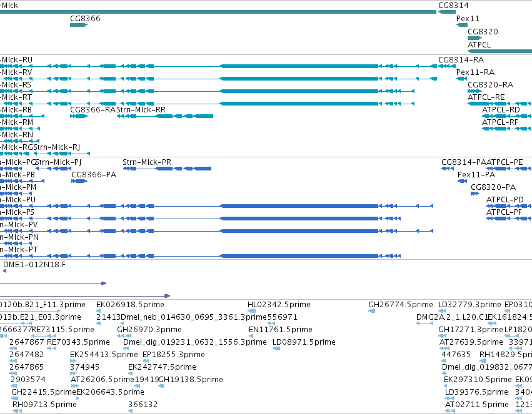Select the EST labeled 447635

pyautogui.click(x=456, y=355)
